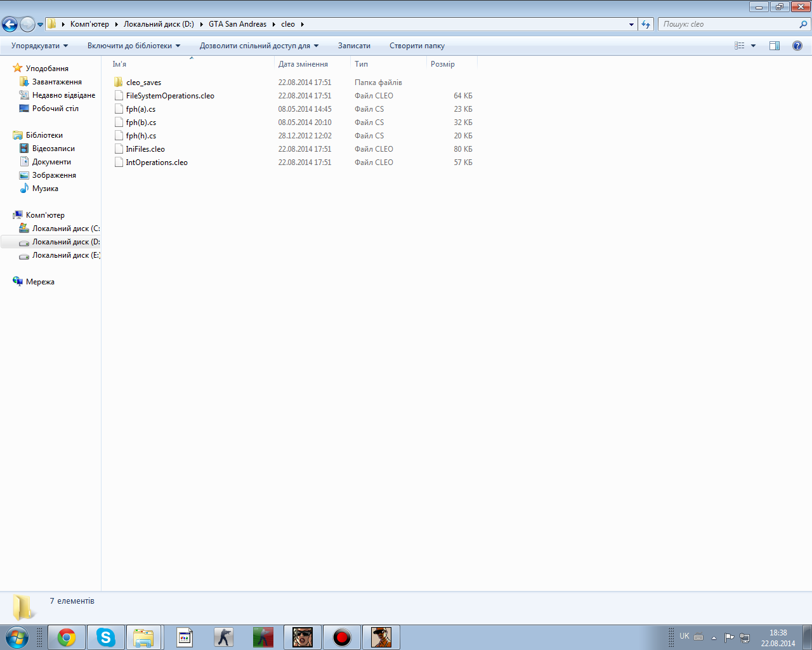Expand the address bar history dropdown arrow
812x650 pixels.
pyautogui.click(x=631, y=24)
